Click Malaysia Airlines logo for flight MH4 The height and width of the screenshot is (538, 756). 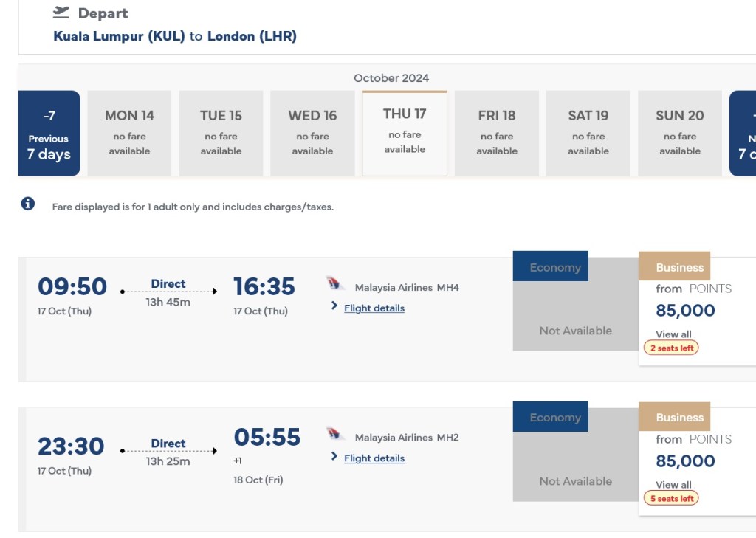click(336, 284)
